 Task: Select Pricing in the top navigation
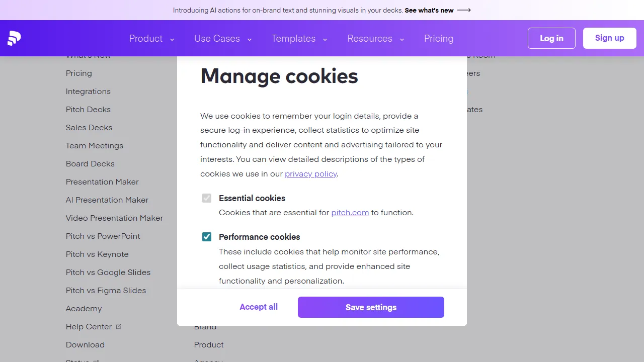tap(438, 38)
